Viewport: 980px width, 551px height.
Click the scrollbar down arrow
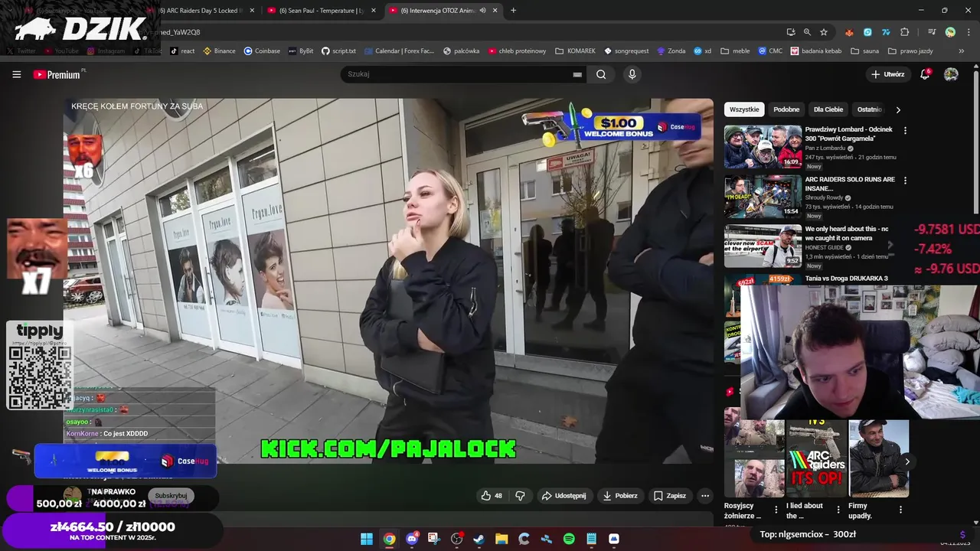975,522
